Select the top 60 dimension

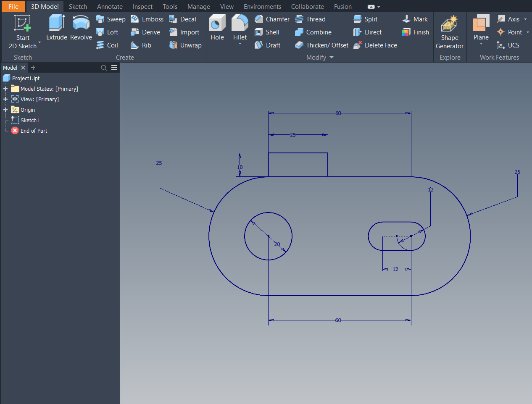point(338,113)
